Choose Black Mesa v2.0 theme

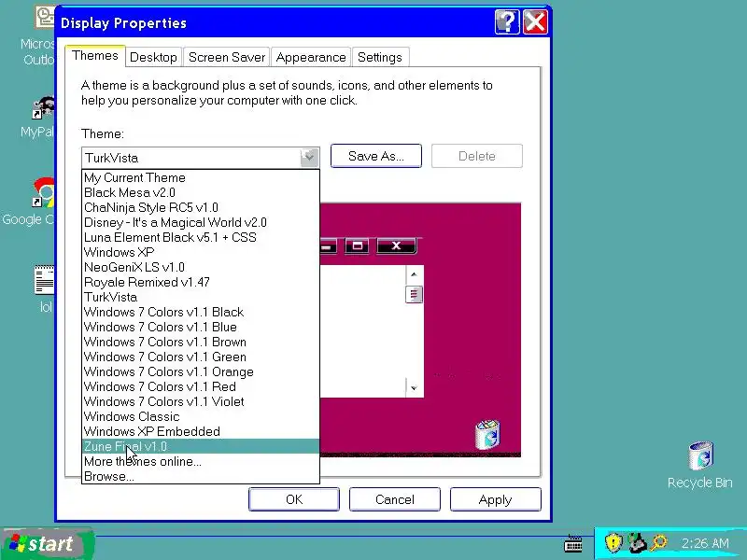[x=201, y=192]
